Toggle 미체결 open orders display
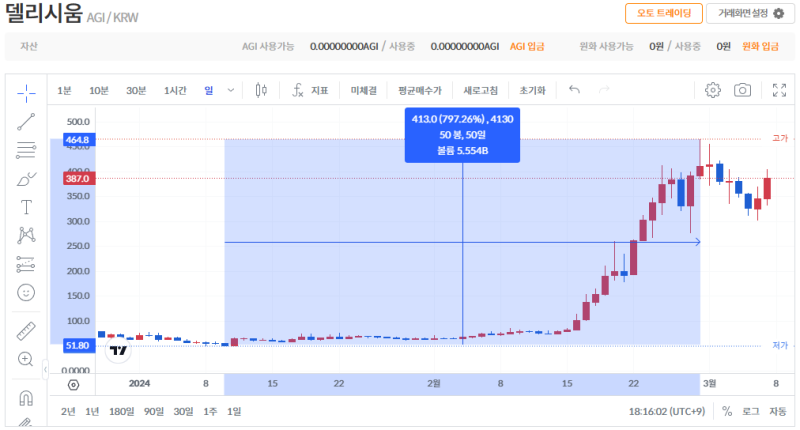800x430 pixels. point(364,90)
